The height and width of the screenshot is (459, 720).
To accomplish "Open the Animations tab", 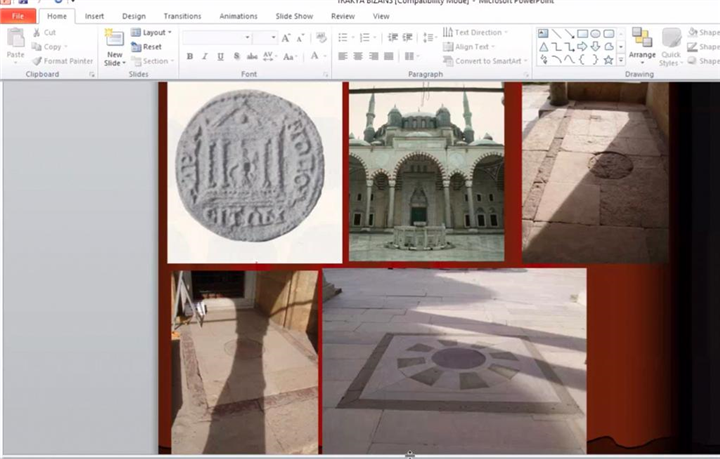I will [x=238, y=16].
